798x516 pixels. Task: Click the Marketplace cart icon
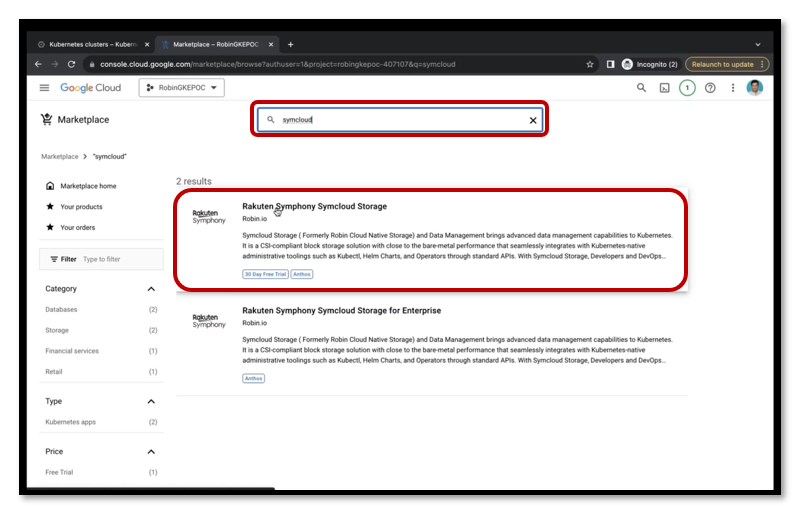tap(46, 119)
